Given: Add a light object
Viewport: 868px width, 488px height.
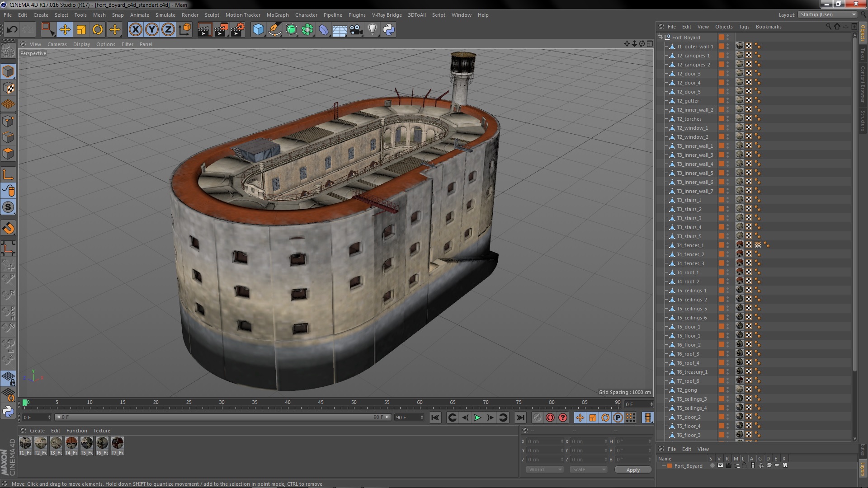Looking at the screenshot, I should 373,30.
